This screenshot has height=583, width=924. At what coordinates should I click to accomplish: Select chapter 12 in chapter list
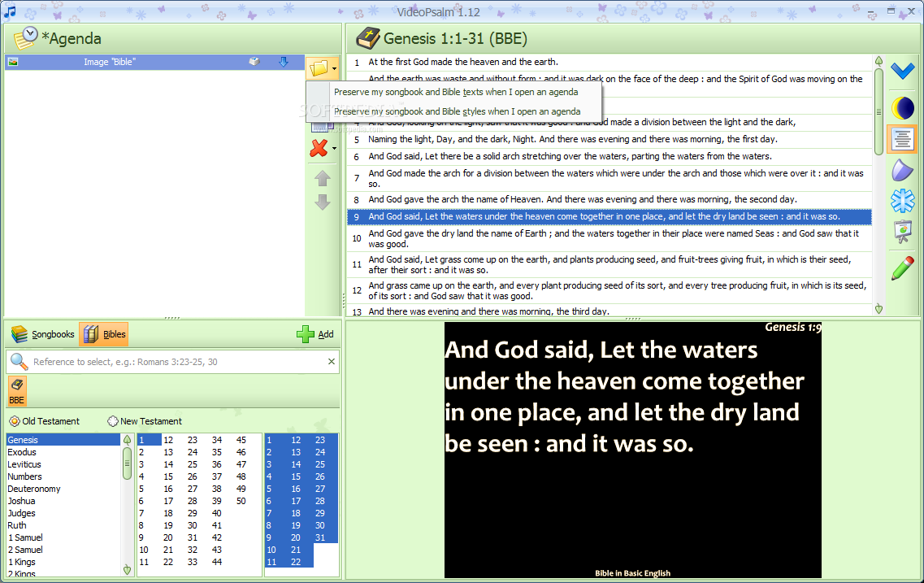pyautogui.click(x=168, y=440)
